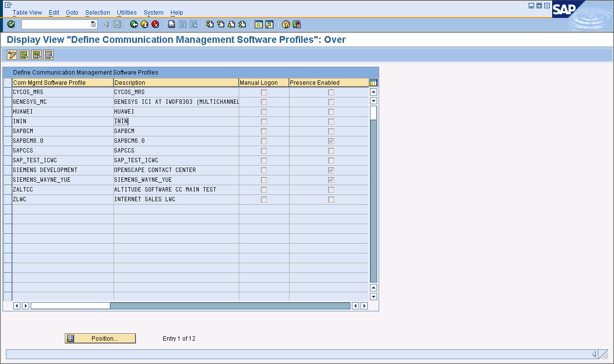Open the Utilities menu
Screen dimensions: 614x364
tap(126, 12)
